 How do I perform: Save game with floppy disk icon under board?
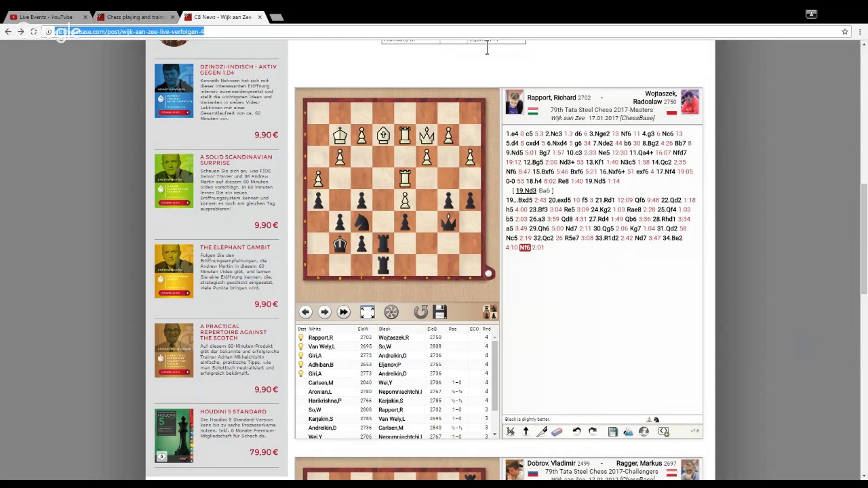point(439,312)
